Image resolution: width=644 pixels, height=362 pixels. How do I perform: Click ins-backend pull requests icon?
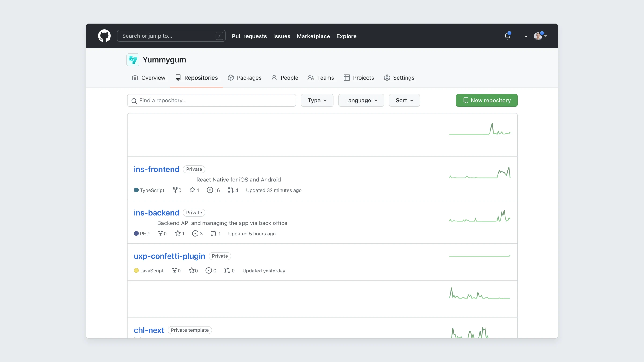(x=213, y=233)
